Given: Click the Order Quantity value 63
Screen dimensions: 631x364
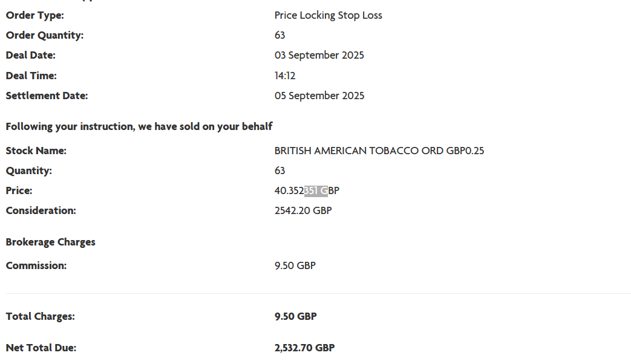Looking at the screenshot, I should [x=280, y=35].
